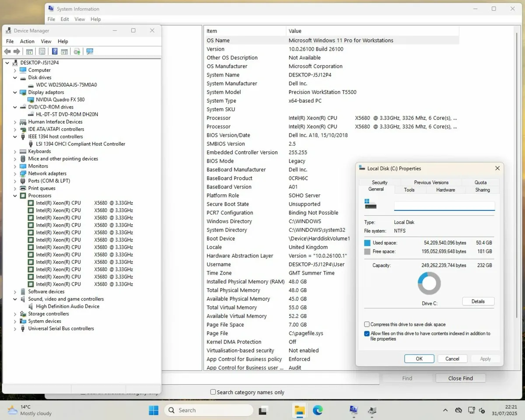The image size is (525, 420).
Task: Open the Help menu in System Information
Action: pyautogui.click(x=96, y=19)
